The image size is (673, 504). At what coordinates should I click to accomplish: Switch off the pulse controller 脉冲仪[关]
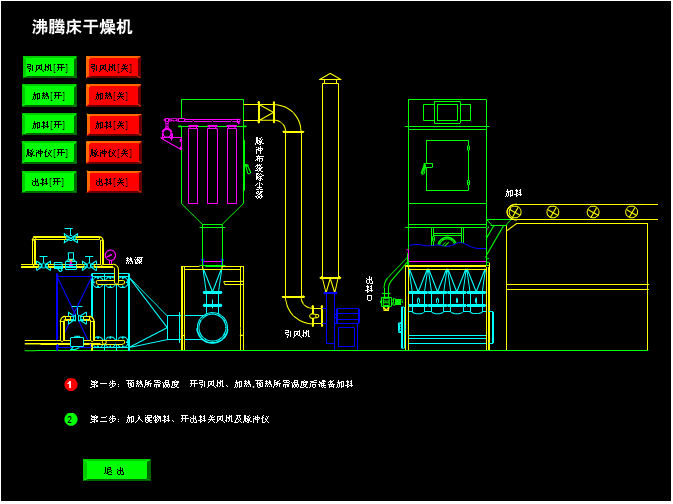[x=113, y=153]
